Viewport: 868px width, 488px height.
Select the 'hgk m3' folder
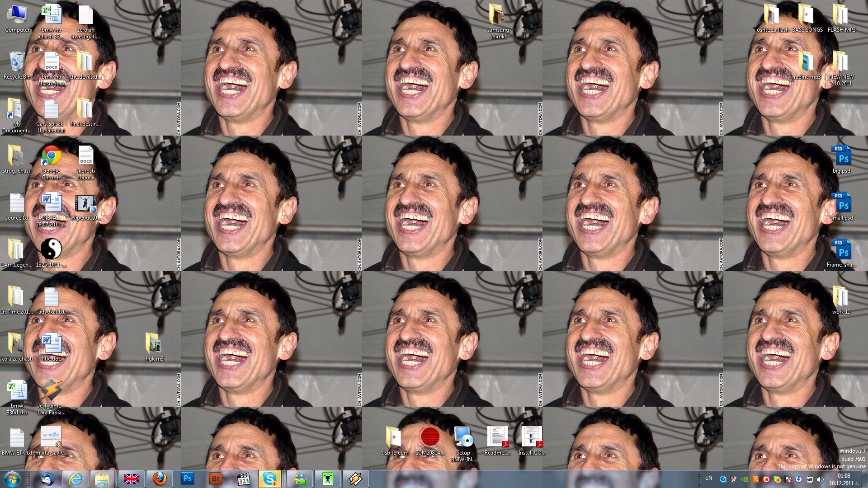coord(154,347)
